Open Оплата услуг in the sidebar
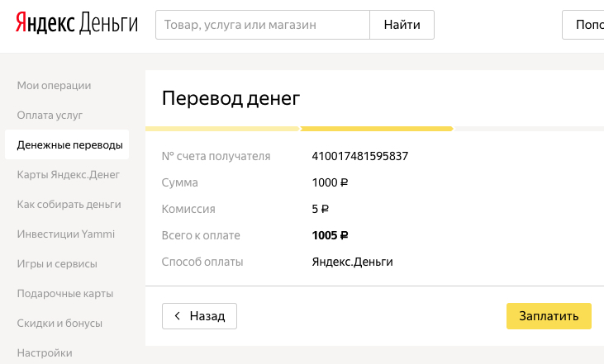604x364 pixels. (x=50, y=115)
